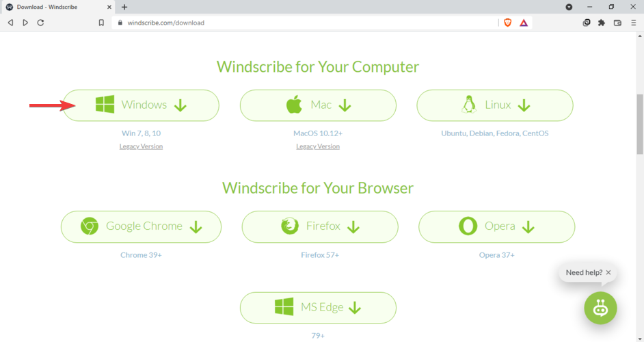Select the Download - Windscribe tab

tap(57, 7)
